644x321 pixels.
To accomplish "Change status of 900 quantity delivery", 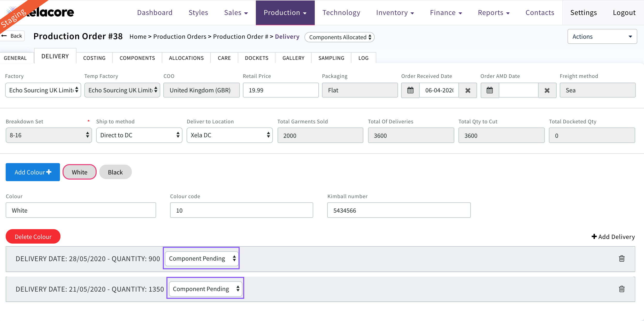I will click(202, 259).
